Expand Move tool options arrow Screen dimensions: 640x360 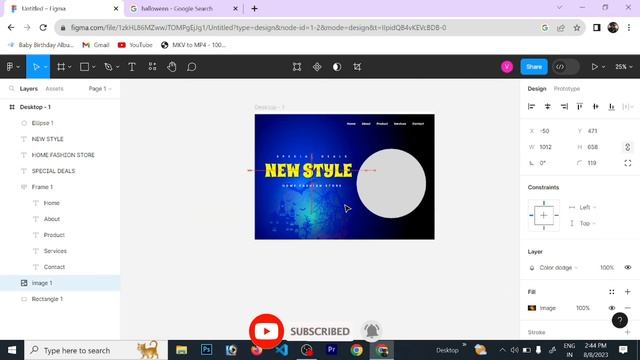click(x=46, y=67)
